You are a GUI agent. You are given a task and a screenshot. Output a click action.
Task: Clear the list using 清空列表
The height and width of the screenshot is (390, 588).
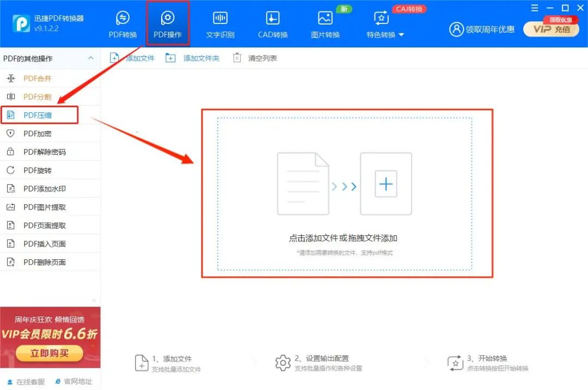pos(256,58)
